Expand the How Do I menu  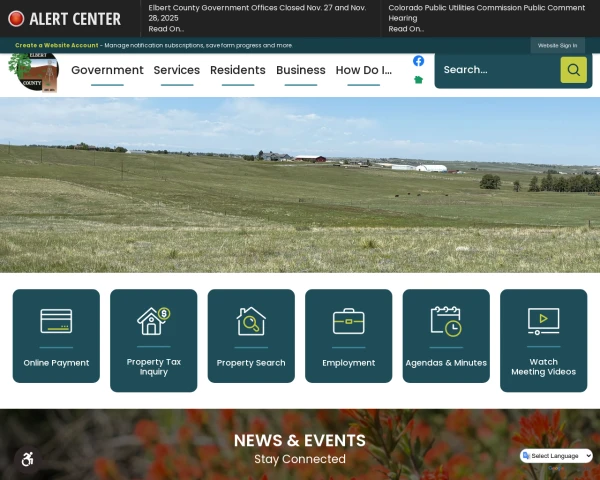point(363,70)
